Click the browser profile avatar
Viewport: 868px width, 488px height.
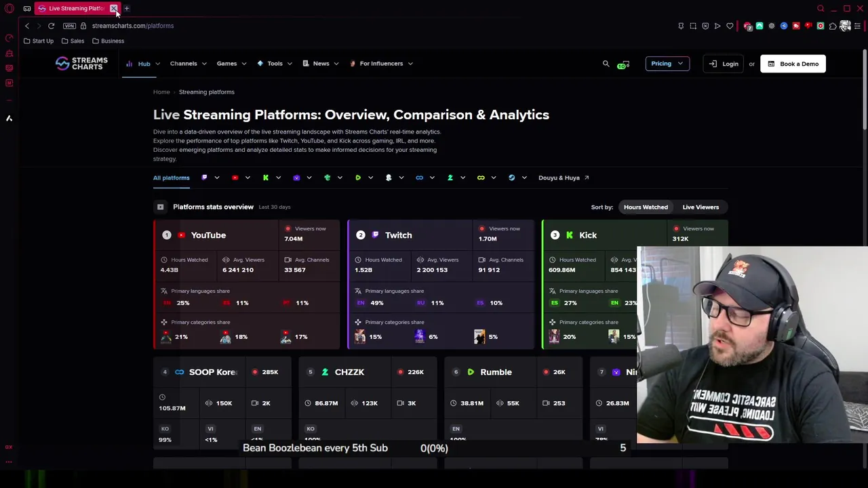(845, 26)
